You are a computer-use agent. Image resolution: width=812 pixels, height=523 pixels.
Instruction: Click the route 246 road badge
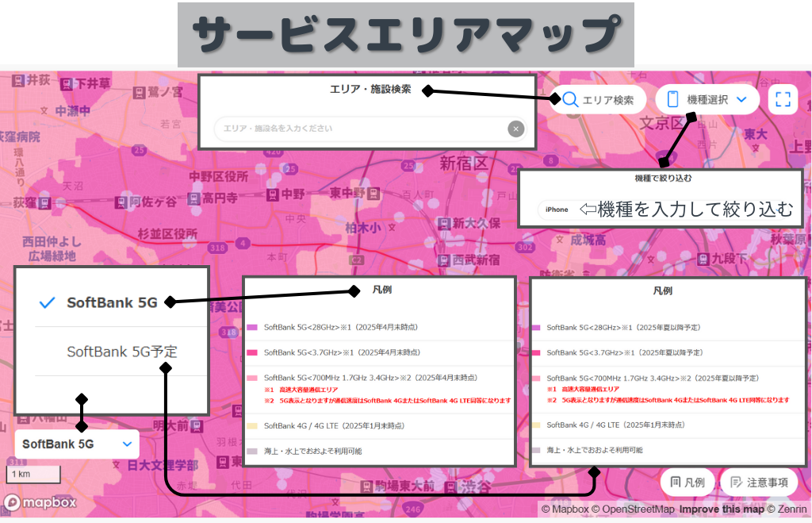[412, 510]
